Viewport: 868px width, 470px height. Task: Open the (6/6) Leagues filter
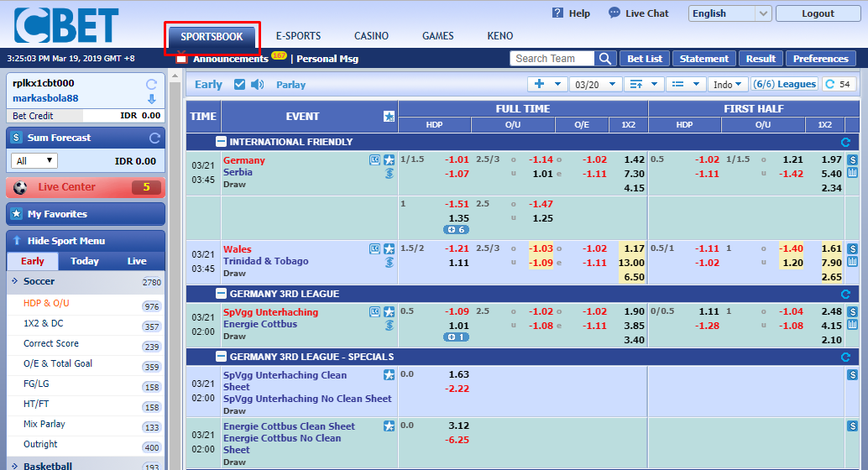pos(784,84)
